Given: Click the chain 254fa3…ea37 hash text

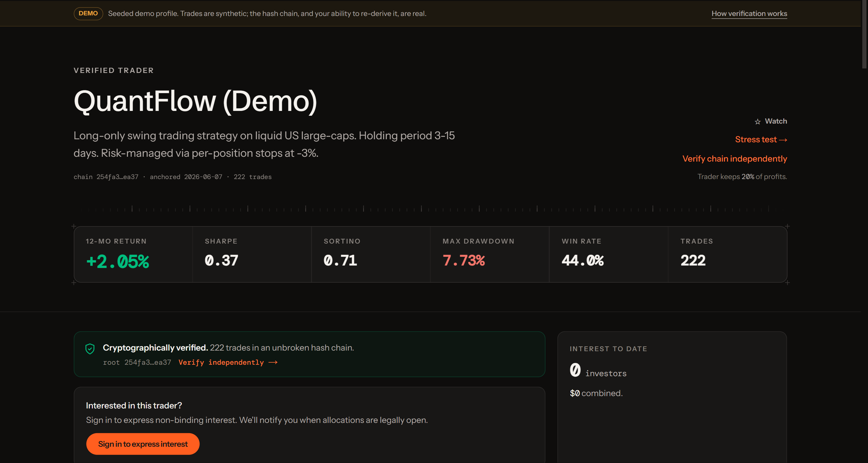Looking at the screenshot, I should (106, 177).
